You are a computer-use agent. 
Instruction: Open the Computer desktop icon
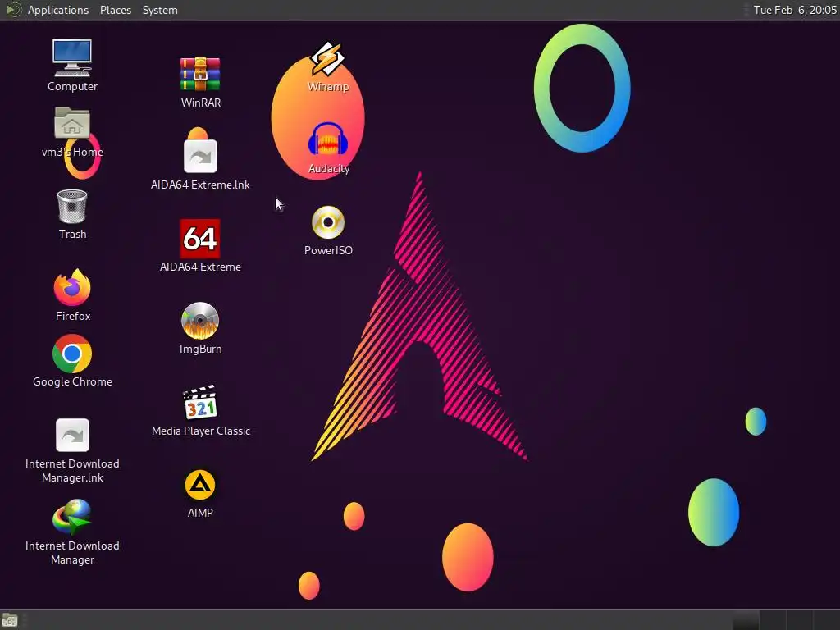click(72, 57)
